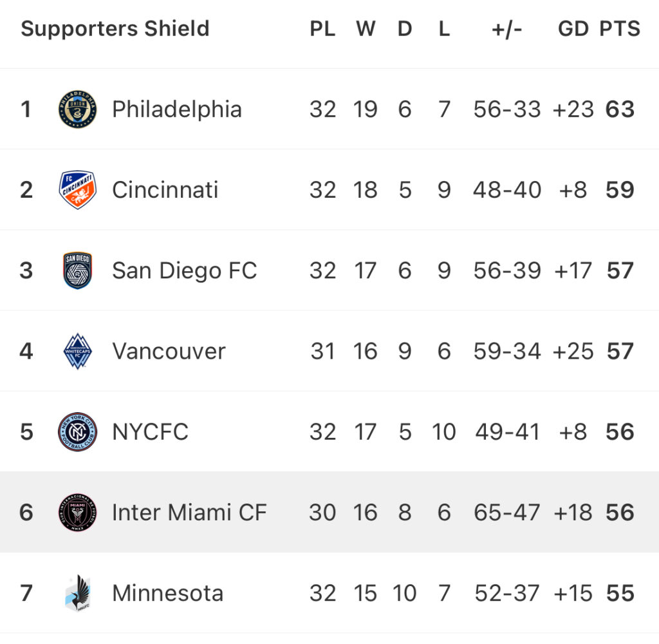This screenshot has height=644, width=659.
Task: Tap the FC Cincinnati crest icon
Action: pos(77,190)
